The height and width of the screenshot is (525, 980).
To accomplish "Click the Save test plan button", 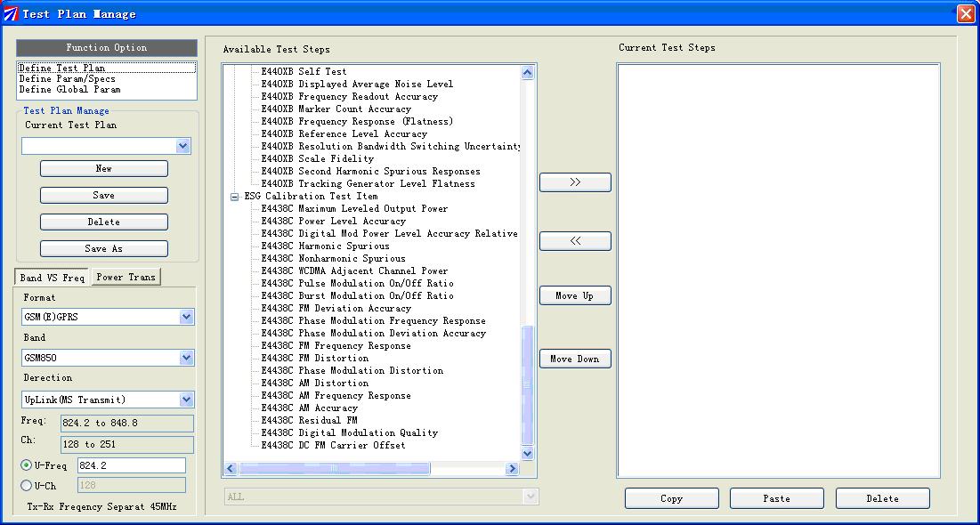I will (x=104, y=195).
